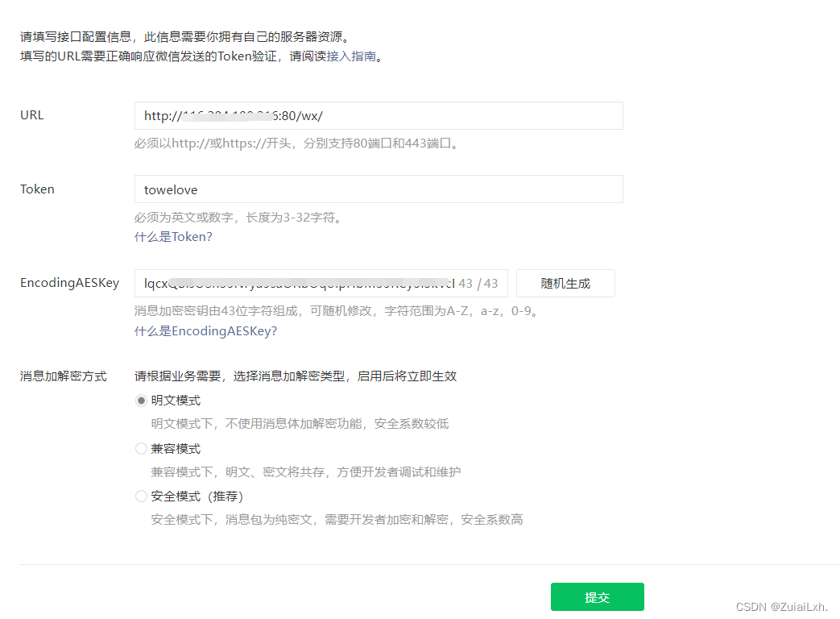Click the green 提交 submit button

coord(597,596)
